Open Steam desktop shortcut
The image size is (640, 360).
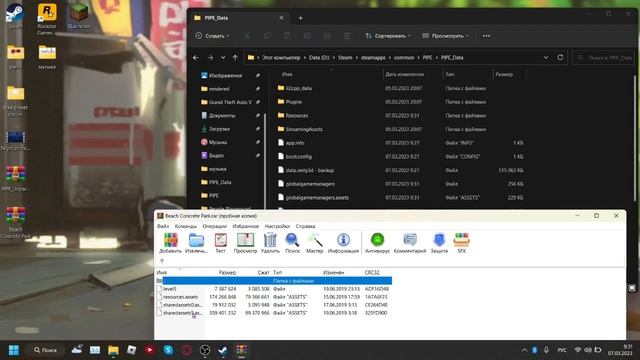pyautogui.click(x=15, y=16)
